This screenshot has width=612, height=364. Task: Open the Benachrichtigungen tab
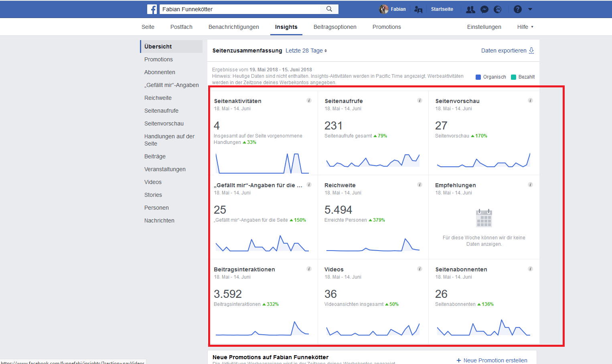(234, 27)
